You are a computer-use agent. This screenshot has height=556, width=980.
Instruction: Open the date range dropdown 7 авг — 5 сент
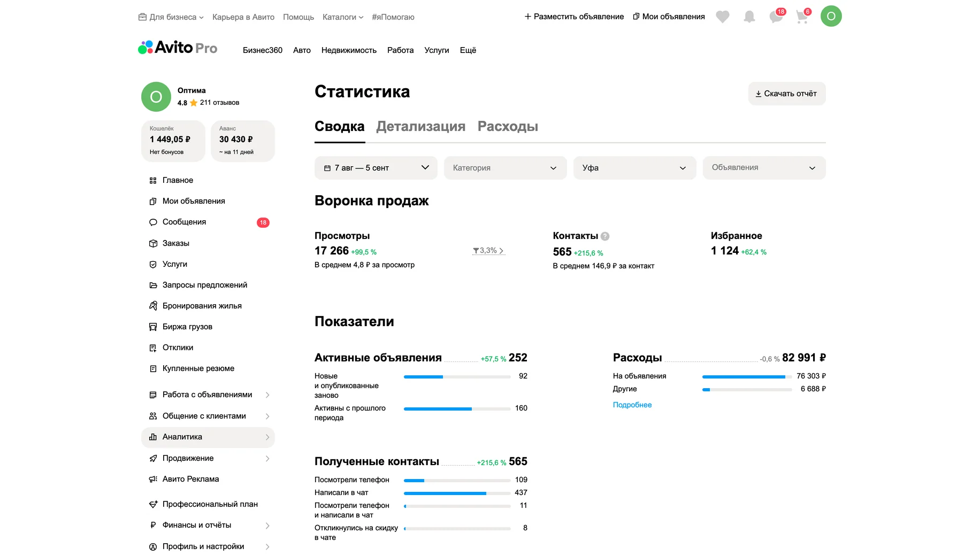(376, 168)
